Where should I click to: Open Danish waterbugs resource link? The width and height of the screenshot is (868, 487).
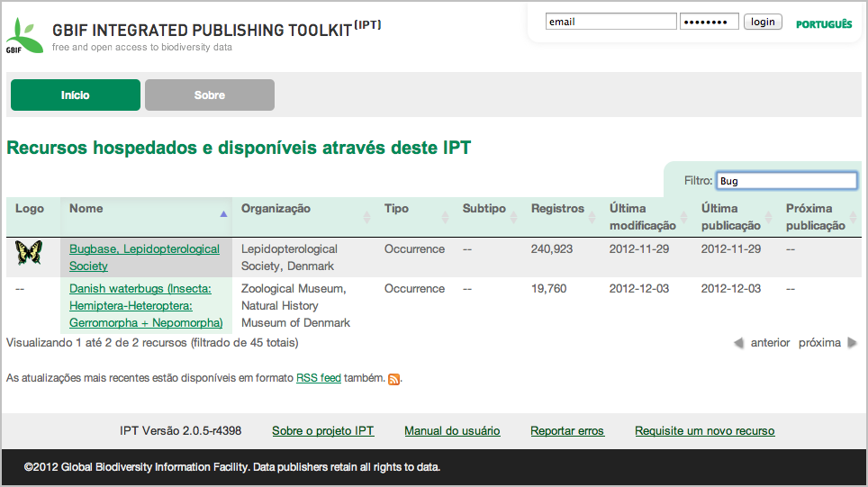146,305
